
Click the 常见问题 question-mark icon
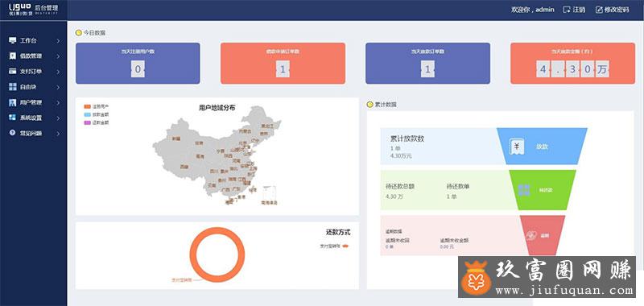point(12,133)
